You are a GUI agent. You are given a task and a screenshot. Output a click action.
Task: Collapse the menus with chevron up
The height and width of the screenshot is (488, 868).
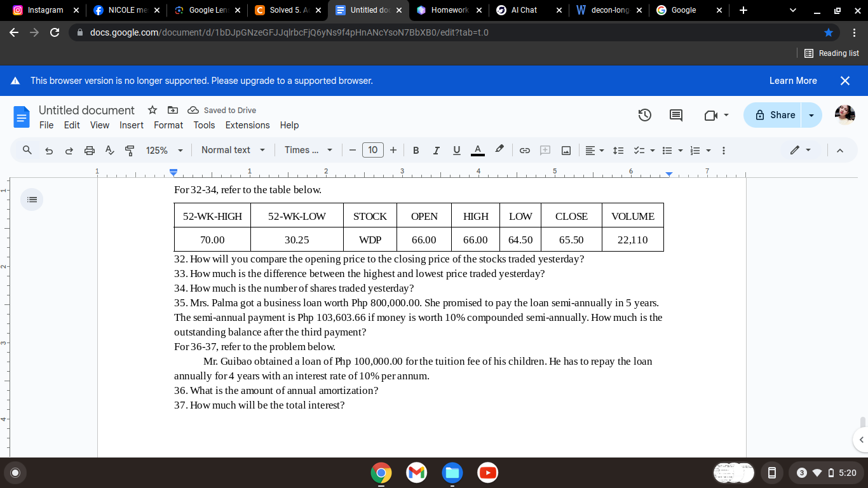(840, 151)
